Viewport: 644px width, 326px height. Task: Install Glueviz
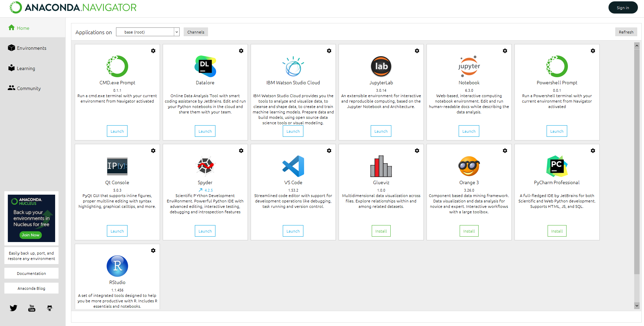381,231
